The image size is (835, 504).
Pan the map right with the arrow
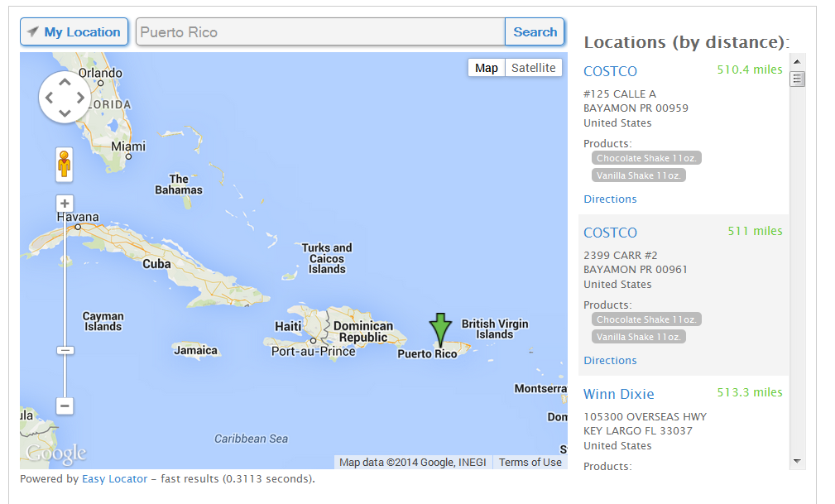click(x=80, y=98)
